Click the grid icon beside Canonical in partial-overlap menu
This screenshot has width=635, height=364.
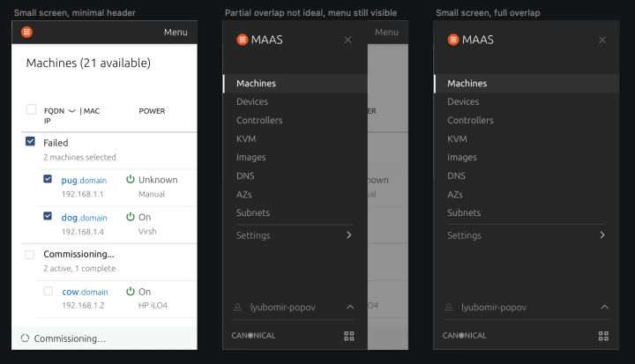point(348,336)
